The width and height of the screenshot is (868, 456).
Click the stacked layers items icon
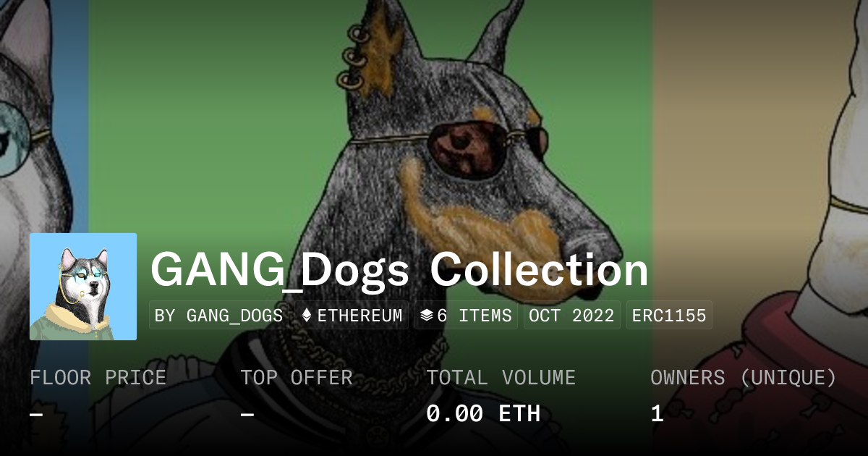tap(427, 316)
